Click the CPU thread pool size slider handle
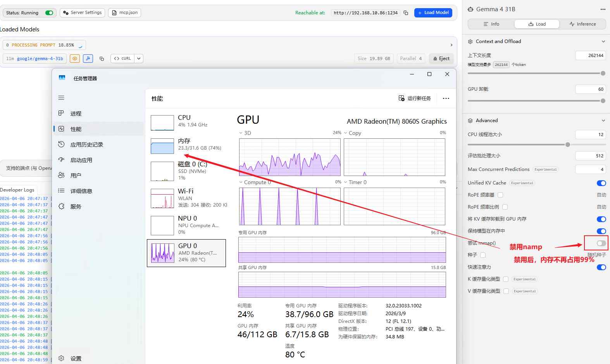The width and height of the screenshot is (610, 364). click(x=567, y=145)
